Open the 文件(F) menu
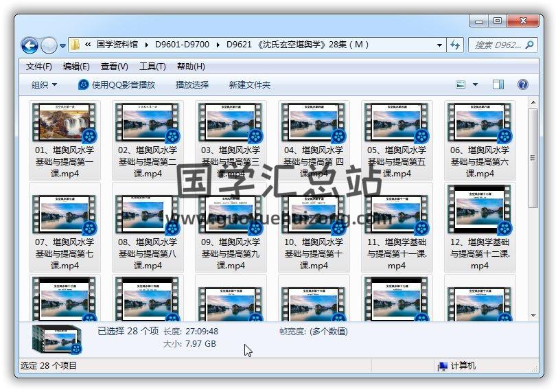558x392 pixels. [39, 66]
